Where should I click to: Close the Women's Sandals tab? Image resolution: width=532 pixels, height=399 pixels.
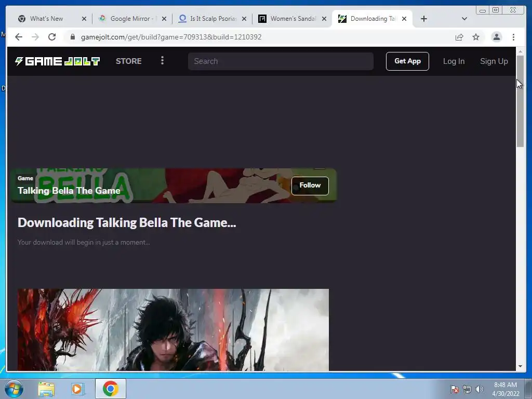pyautogui.click(x=324, y=19)
